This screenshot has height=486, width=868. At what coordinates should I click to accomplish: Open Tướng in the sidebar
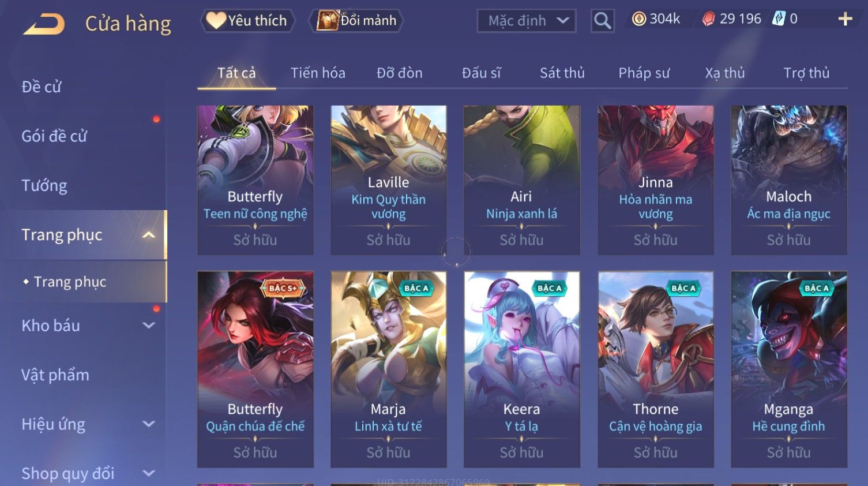click(x=44, y=185)
